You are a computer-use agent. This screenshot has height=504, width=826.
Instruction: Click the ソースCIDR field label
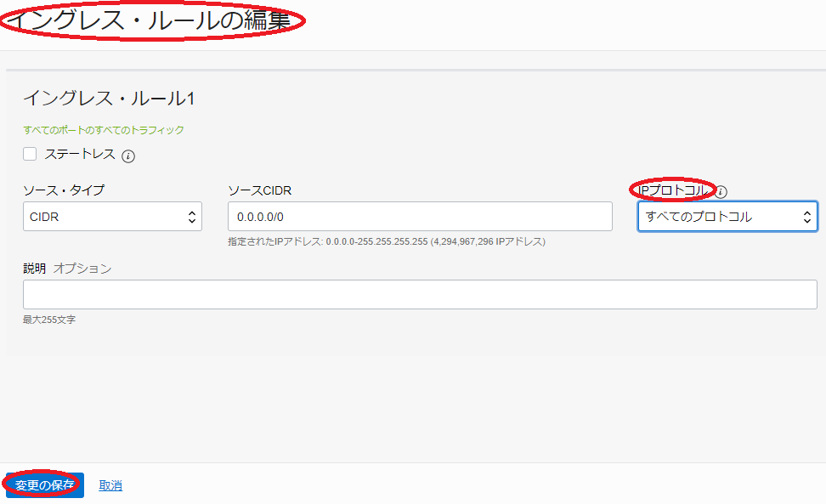point(259,190)
